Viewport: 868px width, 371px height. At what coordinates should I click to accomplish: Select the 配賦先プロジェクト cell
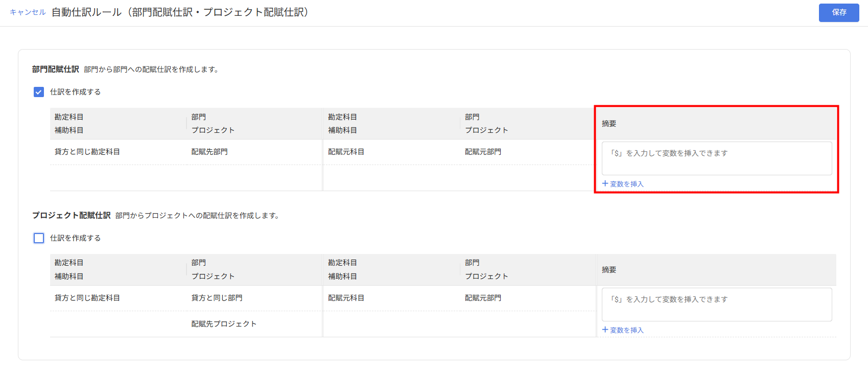point(224,324)
